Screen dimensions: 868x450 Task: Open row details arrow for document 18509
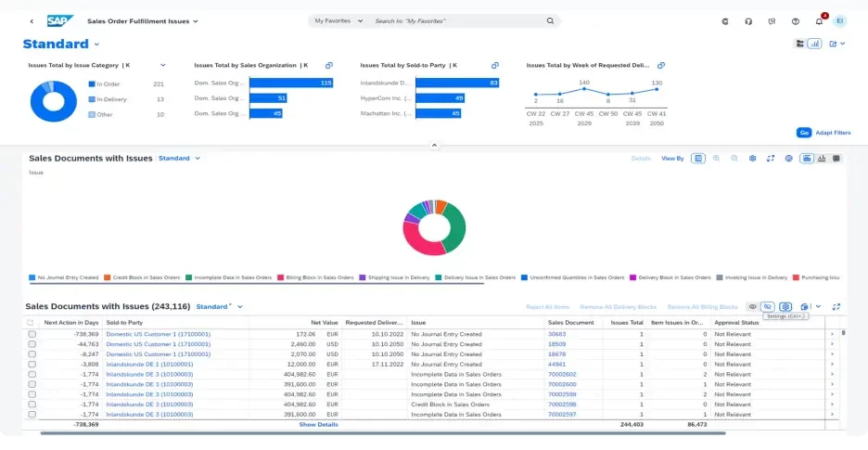click(x=832, y=345)
